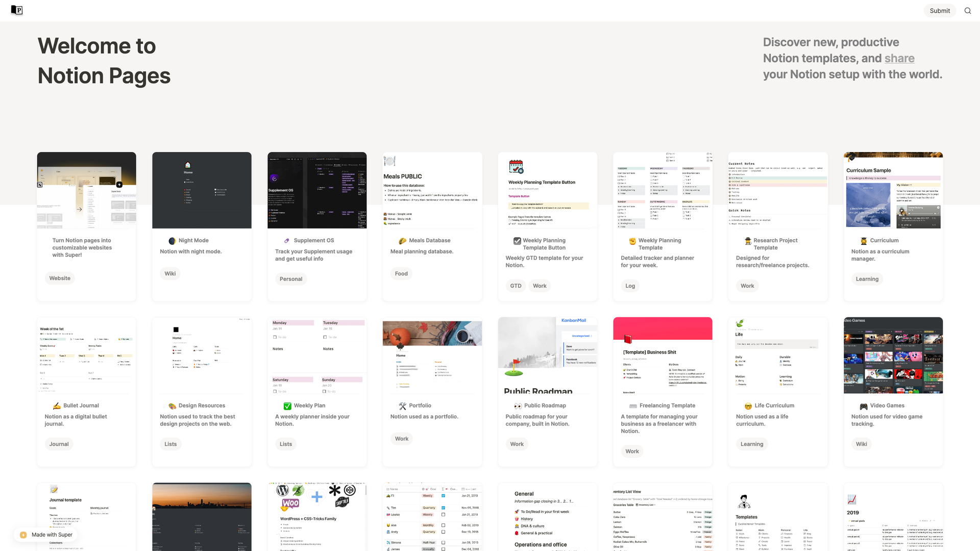Click the checkbox icon beside Weekly Planning Template Button

coord(517,240)
